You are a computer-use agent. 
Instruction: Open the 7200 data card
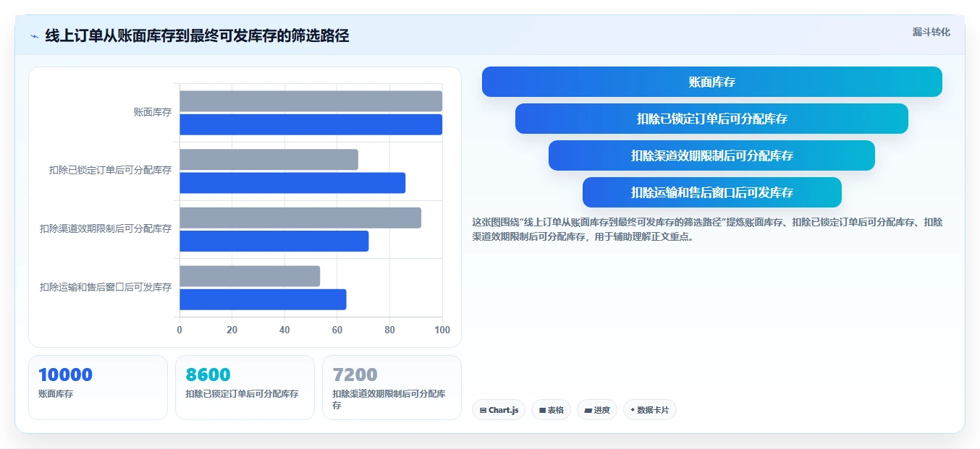tap(392, 388)
